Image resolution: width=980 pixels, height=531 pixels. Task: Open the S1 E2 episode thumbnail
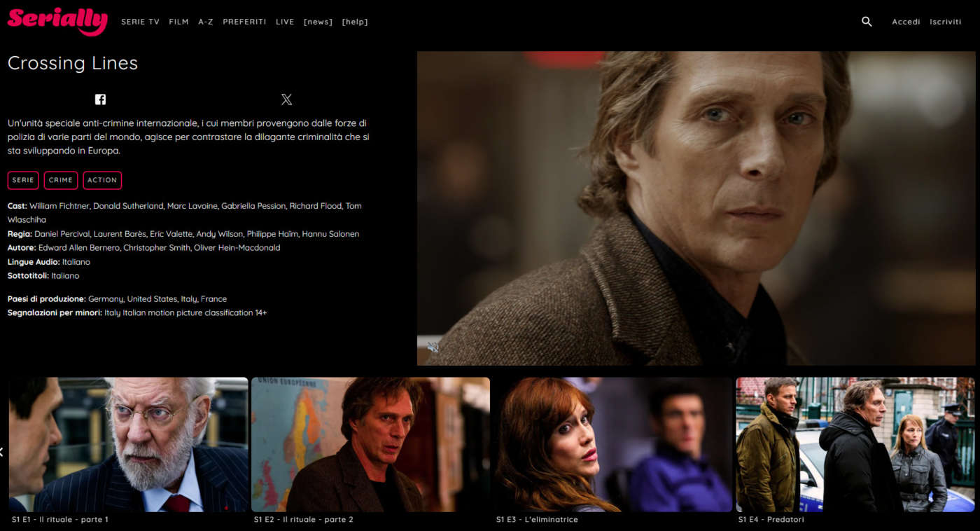coord(371,444)
